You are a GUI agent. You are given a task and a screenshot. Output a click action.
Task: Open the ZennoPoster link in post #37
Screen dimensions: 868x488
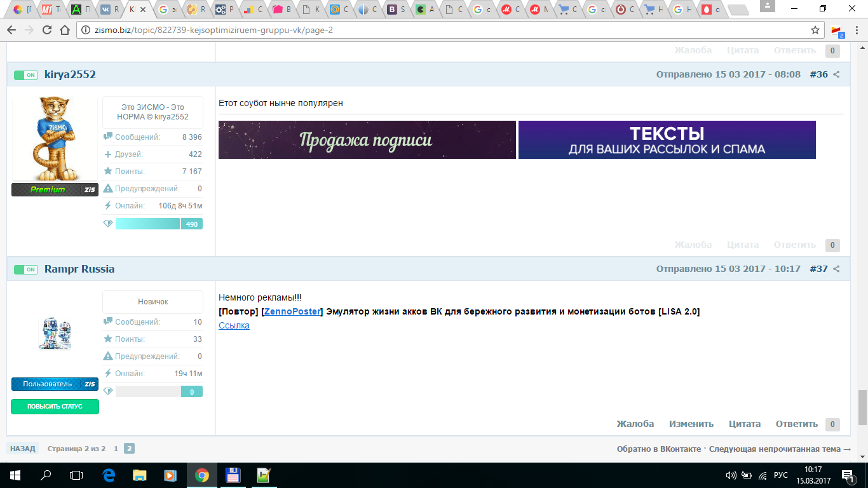pyautogui.click(x=292, y=311)
